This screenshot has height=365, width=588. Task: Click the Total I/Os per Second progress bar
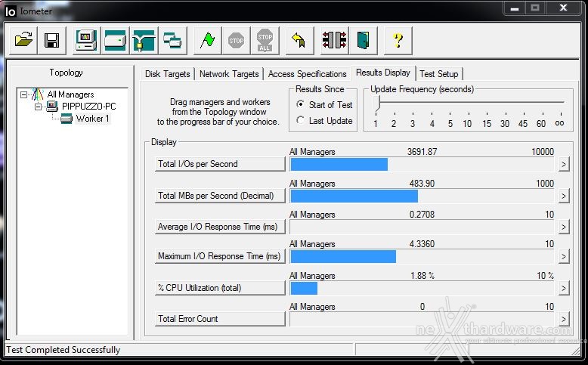(x=422, y=164)
